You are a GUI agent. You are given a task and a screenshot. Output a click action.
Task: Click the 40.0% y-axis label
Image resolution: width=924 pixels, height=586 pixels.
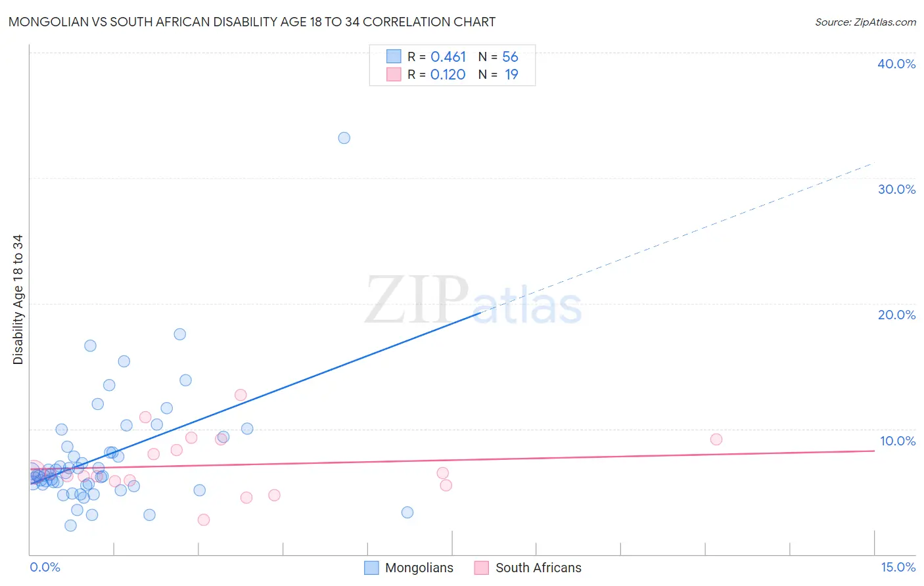click(x=896, y=64)
